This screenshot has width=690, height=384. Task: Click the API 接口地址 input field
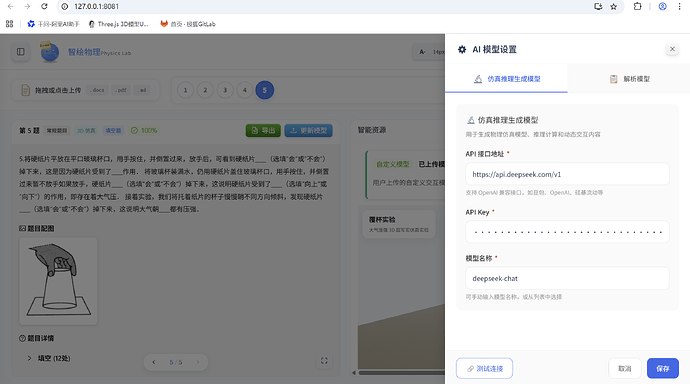click(567, 174)
